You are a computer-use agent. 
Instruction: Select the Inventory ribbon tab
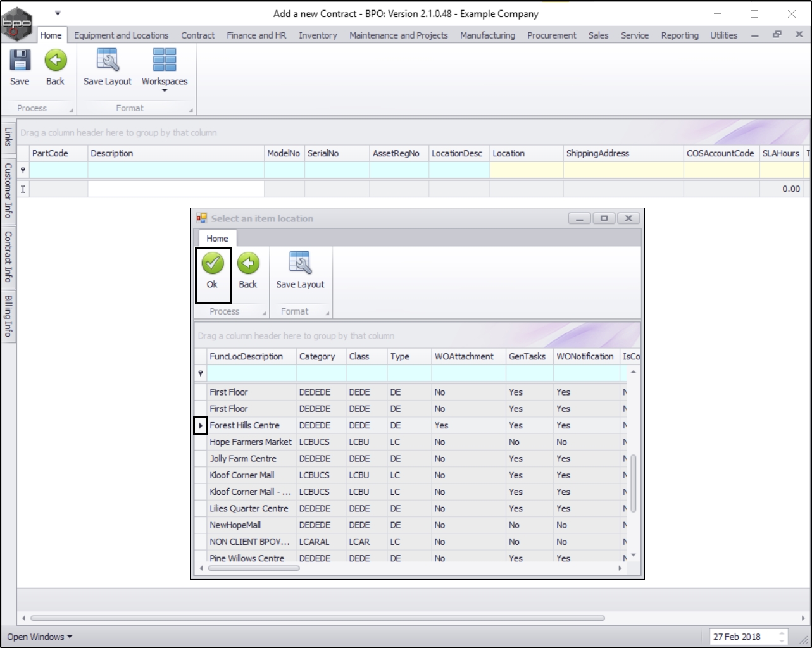click(318, 35)
